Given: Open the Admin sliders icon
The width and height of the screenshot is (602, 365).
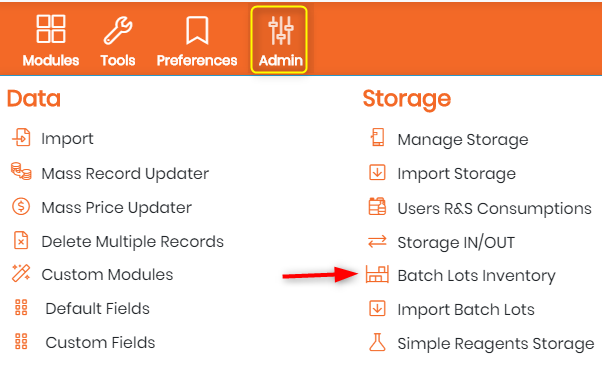Looking at the screenshot, I should click(281, 30).
